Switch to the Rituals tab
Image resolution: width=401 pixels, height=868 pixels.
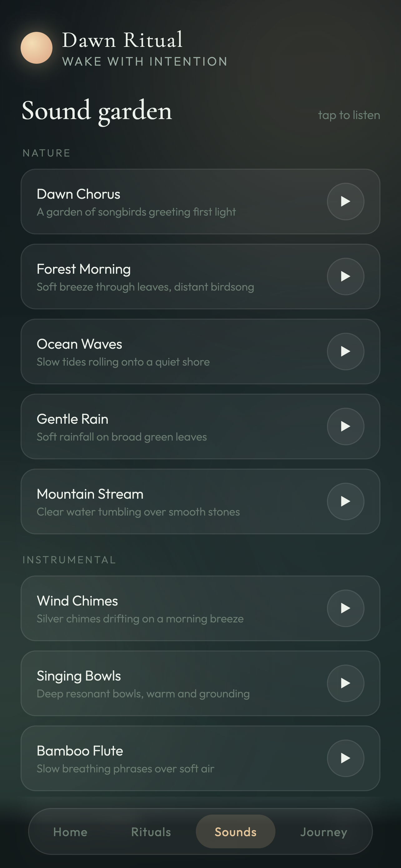pos(151,832)
